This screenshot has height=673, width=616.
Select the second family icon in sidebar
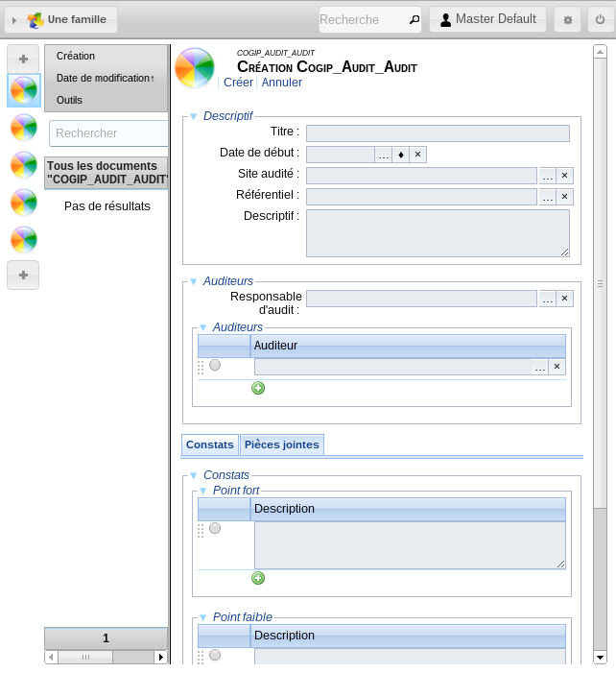(x=24, y=128)
